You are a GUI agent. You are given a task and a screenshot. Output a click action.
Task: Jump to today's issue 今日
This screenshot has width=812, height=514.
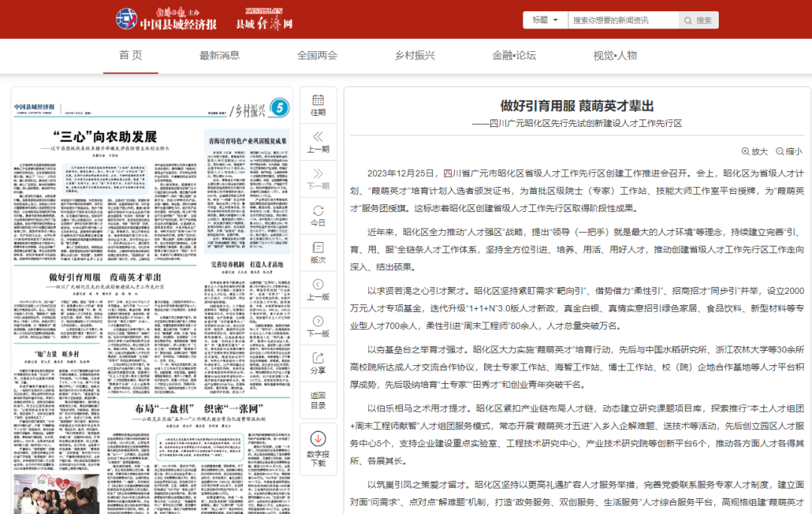coord(318,216)
